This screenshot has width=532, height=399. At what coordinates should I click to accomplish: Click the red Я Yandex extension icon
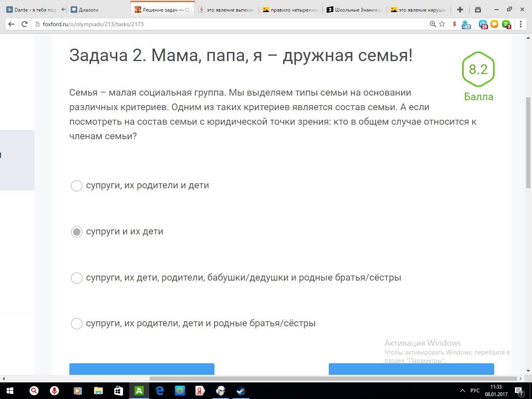[x=454, y=24]
